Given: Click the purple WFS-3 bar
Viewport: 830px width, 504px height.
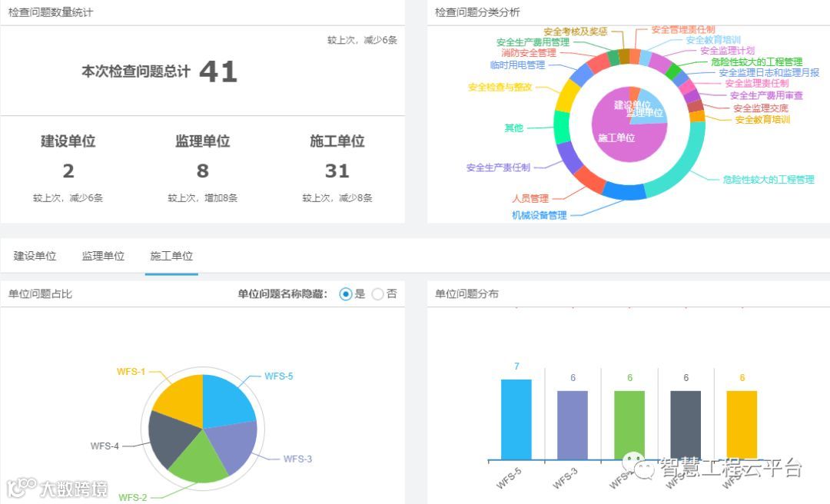Looking at the screenshot, I should pyautogui.click(x=573, y=425).
